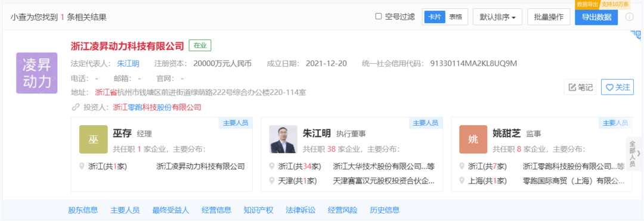Open 浙江凌昇动力科技有限公司 in 巫存's card
The width and height of the screenshot is (644, 221).
point(200,166)
